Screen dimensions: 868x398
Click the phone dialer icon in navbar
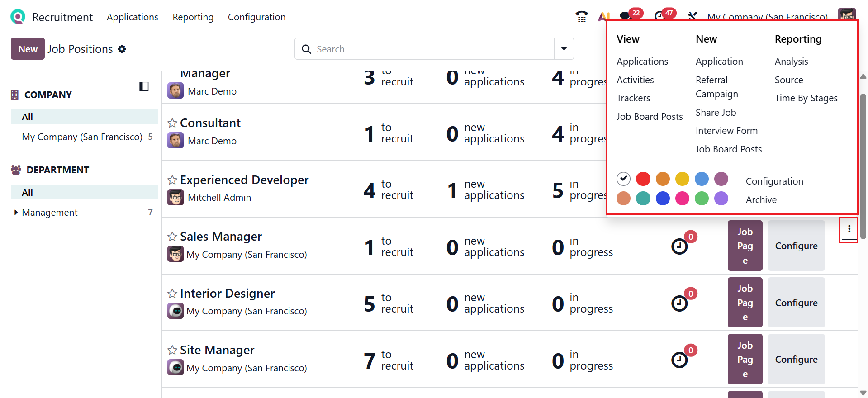pyautogui.click(x=581, y=17)
